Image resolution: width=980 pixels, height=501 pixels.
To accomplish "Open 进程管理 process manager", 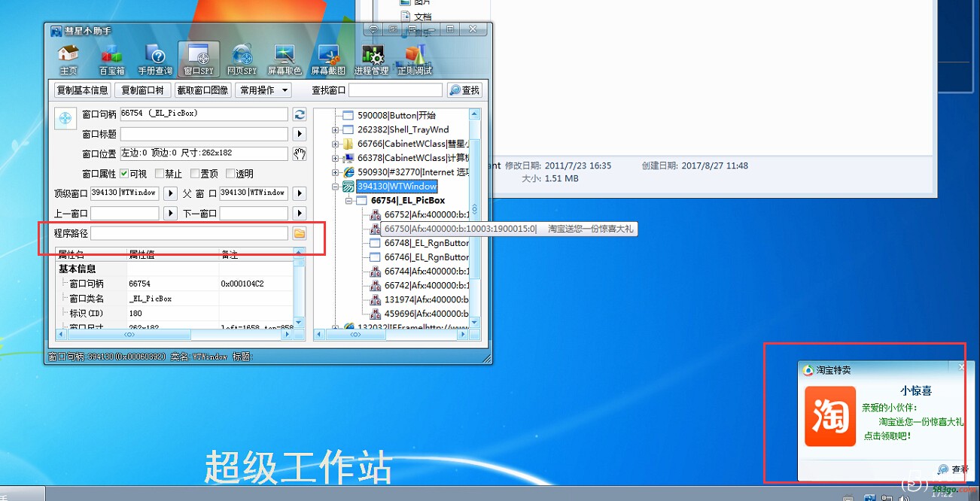I will (372, 59).
